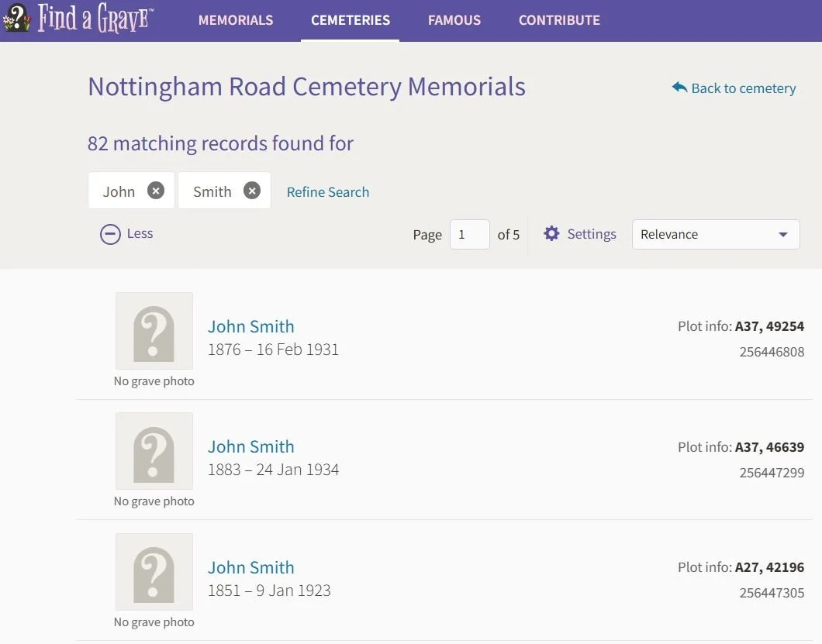
Task: Remove the John search filter chip
Action: [156, 191]
